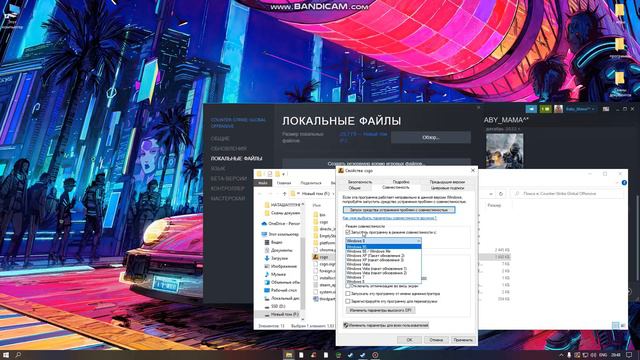
Task: Open the notification center icon
Action: coord(629,355)
